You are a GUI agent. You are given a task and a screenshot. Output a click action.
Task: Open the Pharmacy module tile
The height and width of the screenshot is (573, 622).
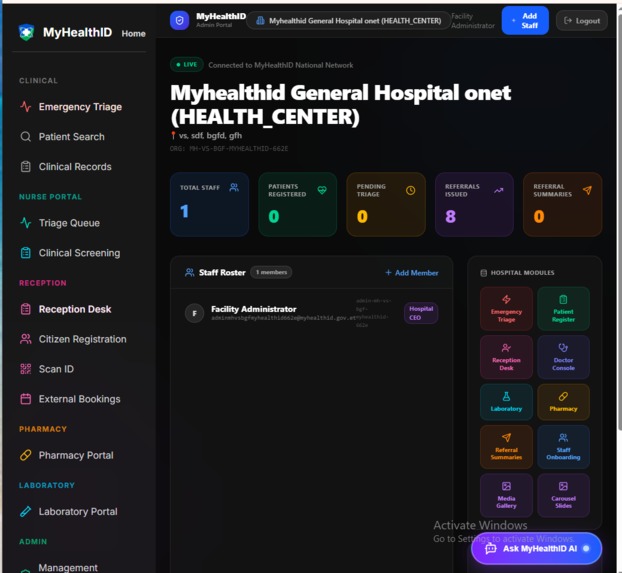point(563,402)
